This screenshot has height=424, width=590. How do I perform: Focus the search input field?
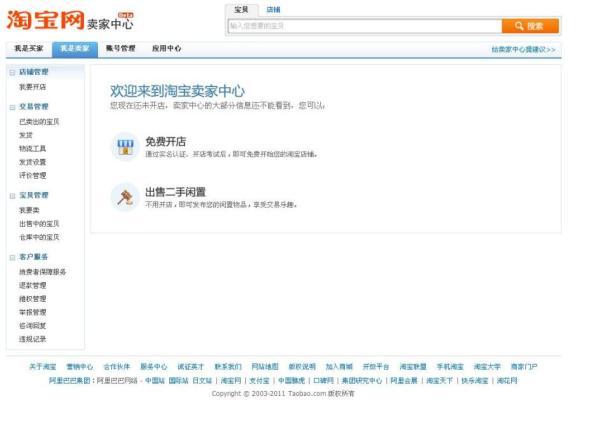pyautogui.click(x=365, y=26)
